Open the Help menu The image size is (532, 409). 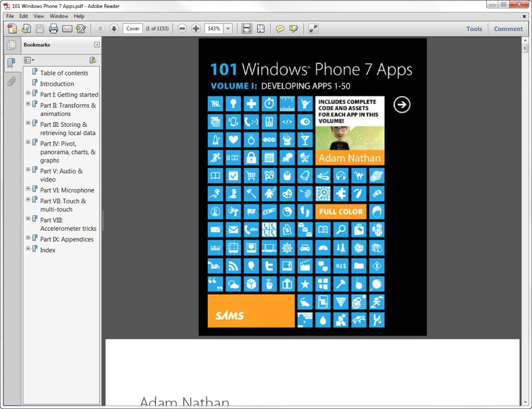point(79,16)
